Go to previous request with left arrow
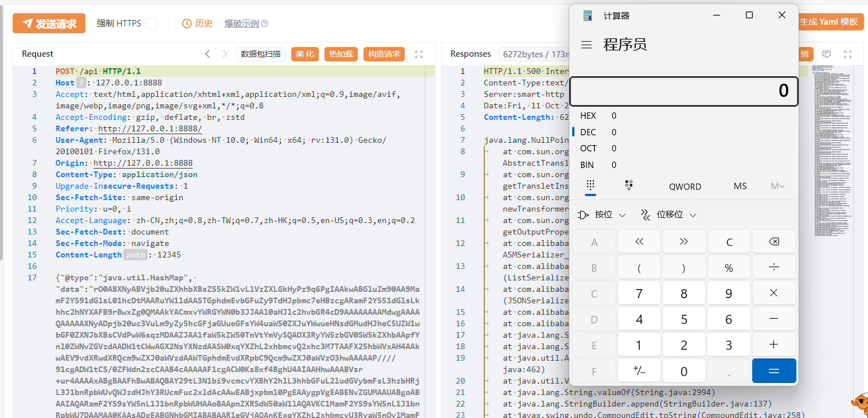 click(x=207, y=54)
